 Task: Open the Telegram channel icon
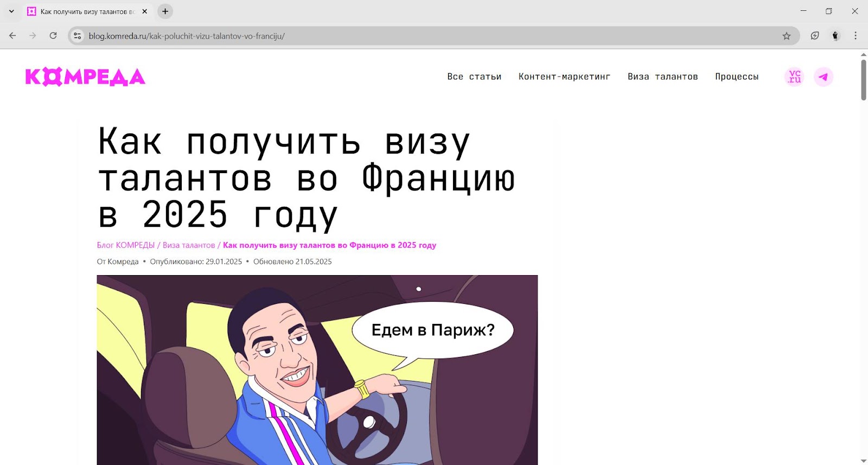click(823, 77)
